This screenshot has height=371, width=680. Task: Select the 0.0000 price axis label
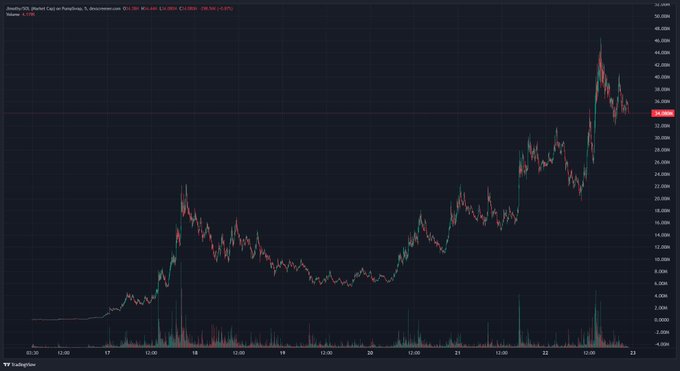pos(662,320)
